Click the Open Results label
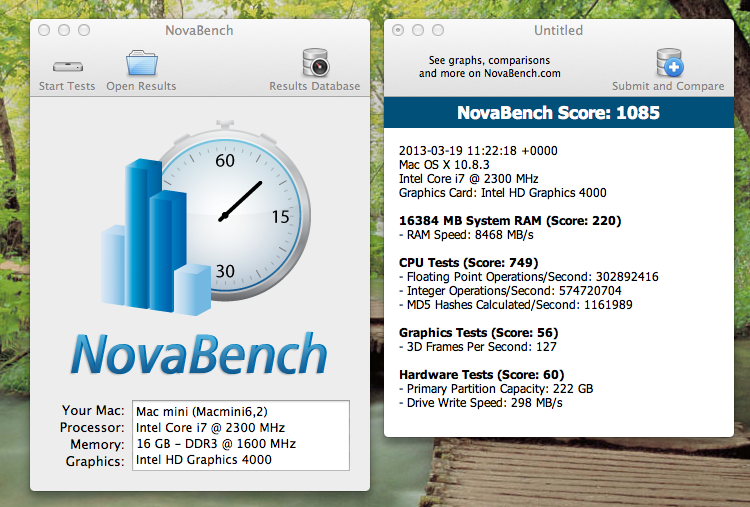Image resolution: width=750 pixels, height=507 pixels. (x=141, y=86)
